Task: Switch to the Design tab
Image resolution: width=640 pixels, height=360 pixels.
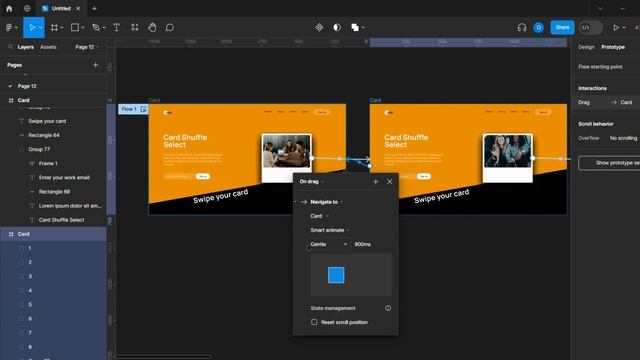Action: [x=586, y=47]
